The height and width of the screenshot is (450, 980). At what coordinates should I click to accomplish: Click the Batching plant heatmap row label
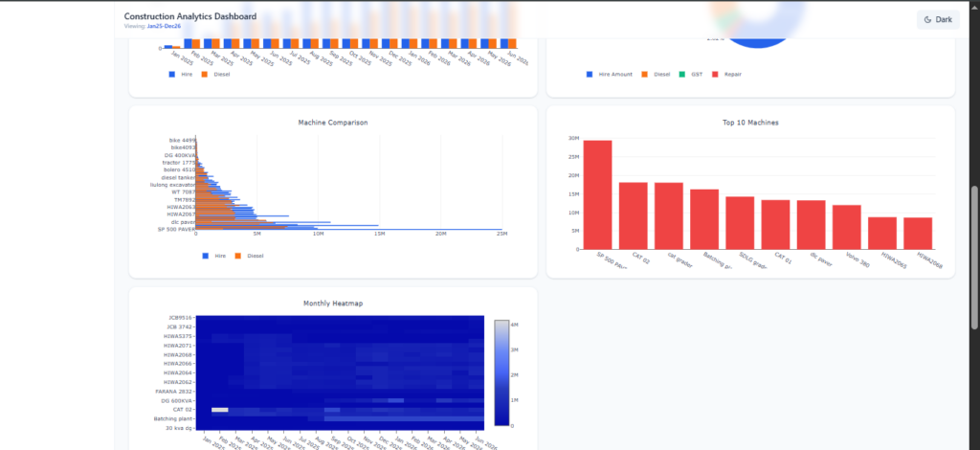point(173,418)
